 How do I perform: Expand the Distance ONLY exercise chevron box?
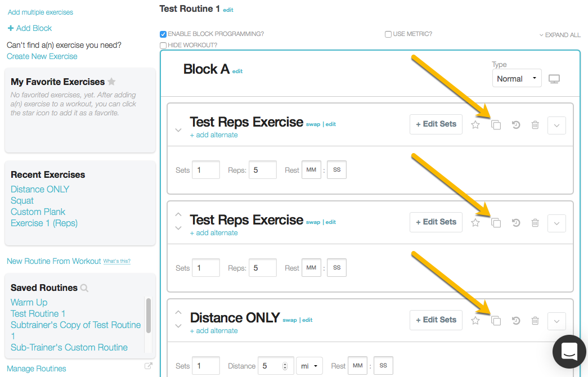pyautogui.click(x=556, y=321)
